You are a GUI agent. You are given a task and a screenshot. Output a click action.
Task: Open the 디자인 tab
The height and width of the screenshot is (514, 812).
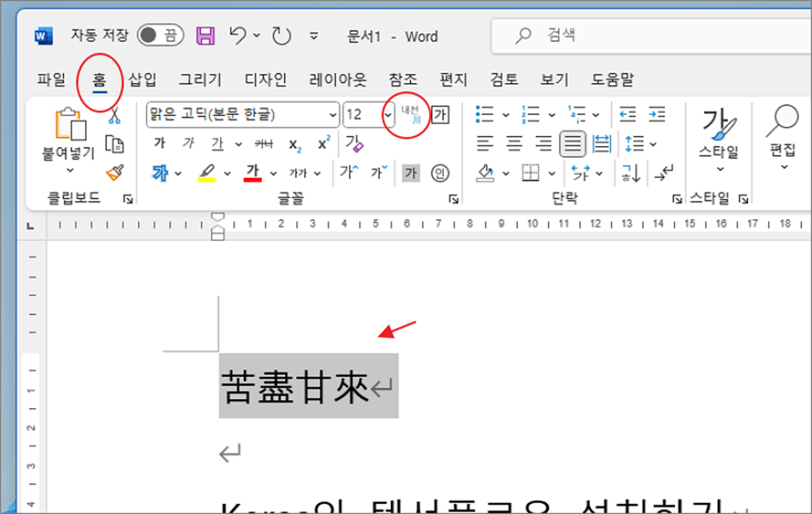pyautogui.click(x=266, y=80)
